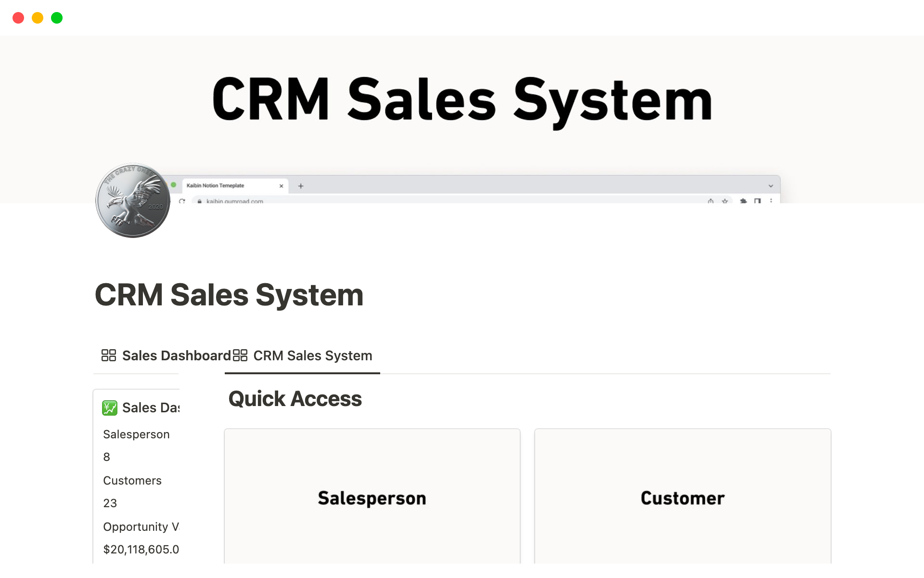
Task: Click the bookmark star icon in address bar
Action: pos(725,201)
